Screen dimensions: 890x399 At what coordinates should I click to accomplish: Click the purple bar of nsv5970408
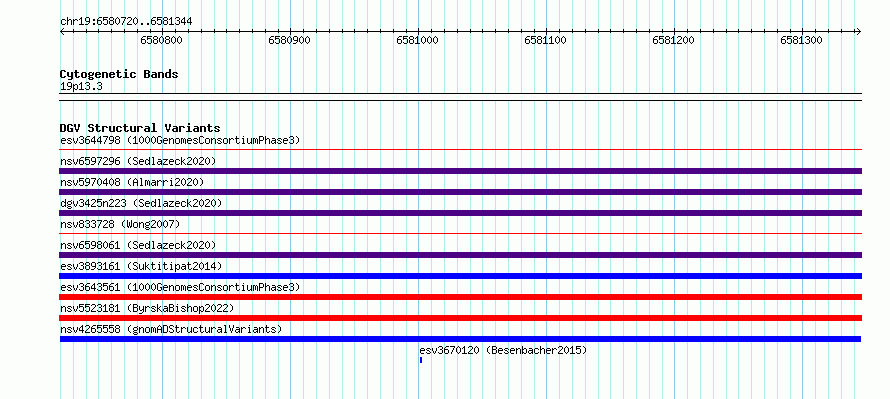[461, 192]
